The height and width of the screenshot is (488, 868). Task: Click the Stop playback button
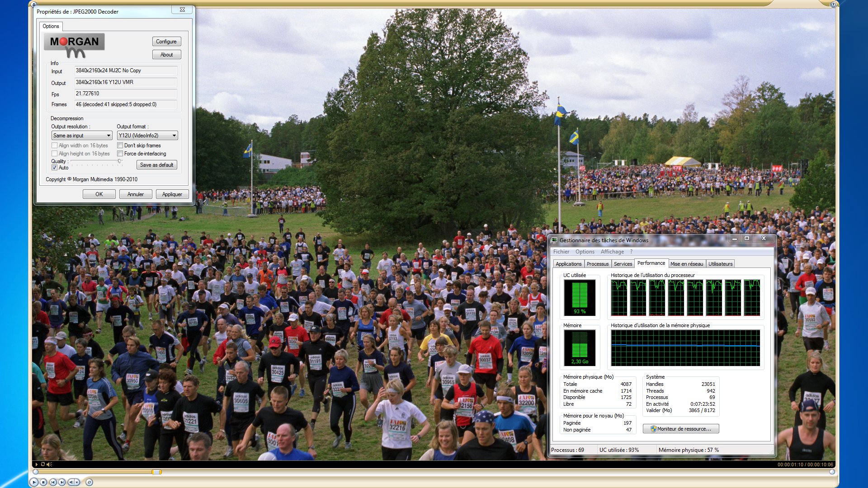point(43,482)
